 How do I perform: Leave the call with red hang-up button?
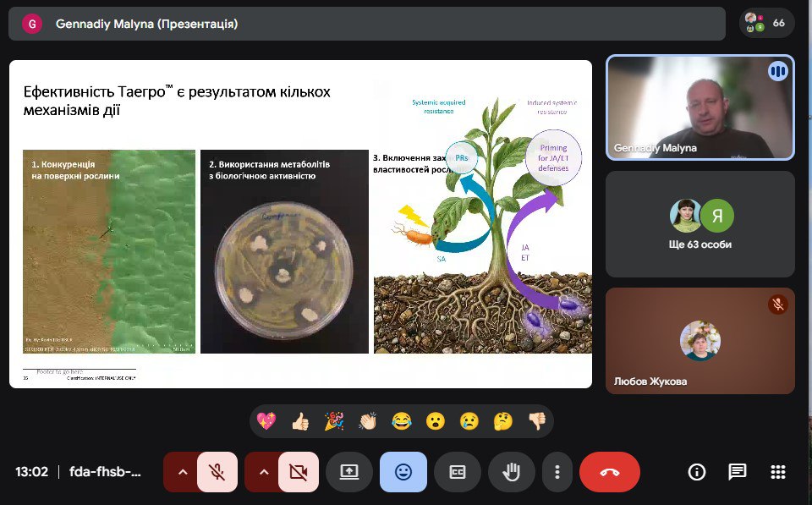coord(609,472)
